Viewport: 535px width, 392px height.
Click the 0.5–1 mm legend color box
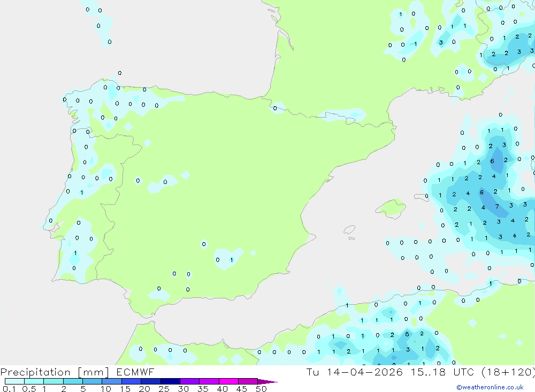coord(34,381)
